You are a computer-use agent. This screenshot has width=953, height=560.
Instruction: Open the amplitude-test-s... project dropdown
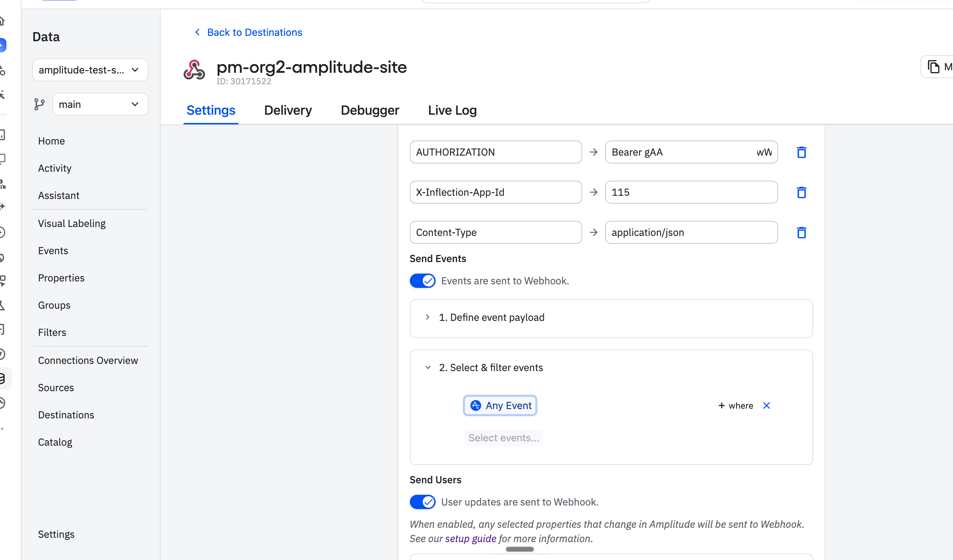[90, 70]
